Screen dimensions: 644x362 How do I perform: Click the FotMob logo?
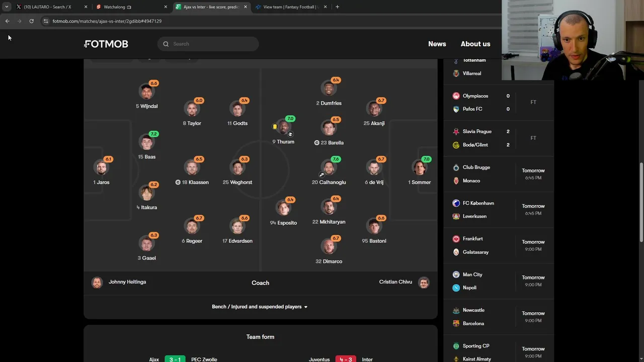(106, 44)
